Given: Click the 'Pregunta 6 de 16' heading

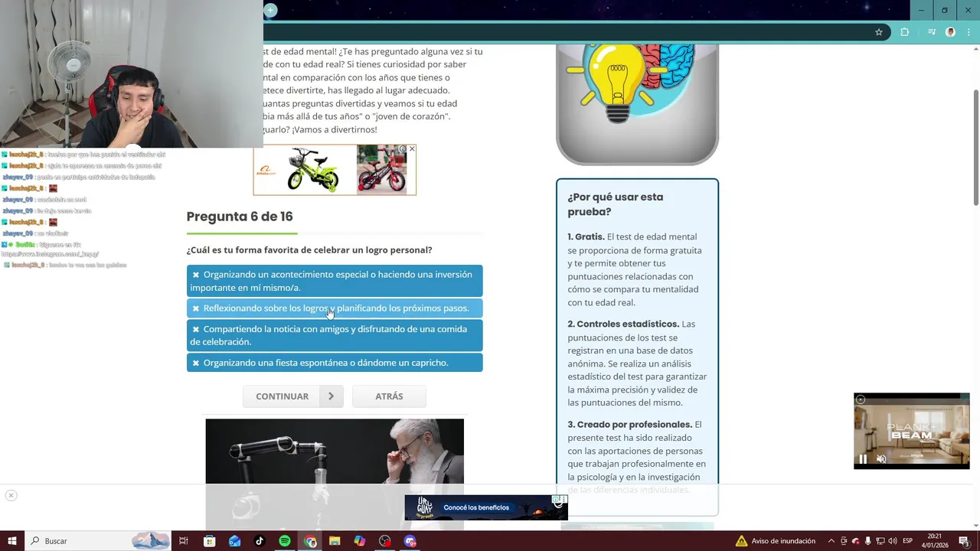Looking at the screenshot, I should (x=240, y=217).
